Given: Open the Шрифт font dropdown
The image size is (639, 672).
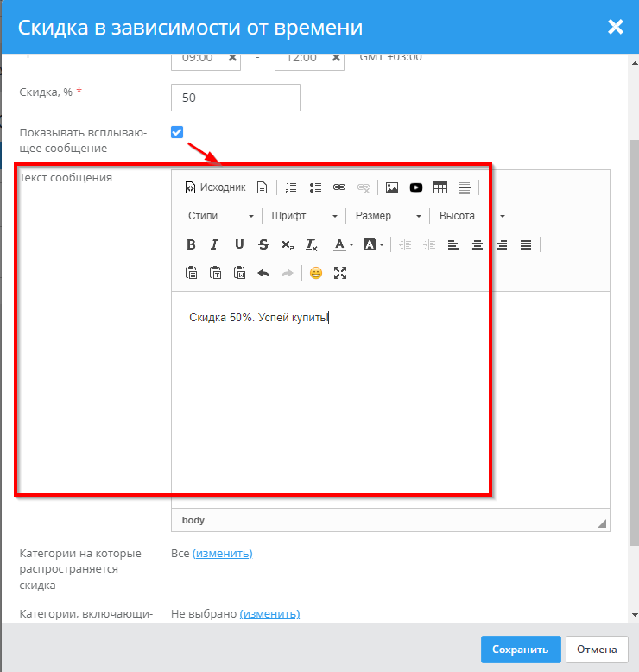Looking at the screenshot, I should pos(304,216).
